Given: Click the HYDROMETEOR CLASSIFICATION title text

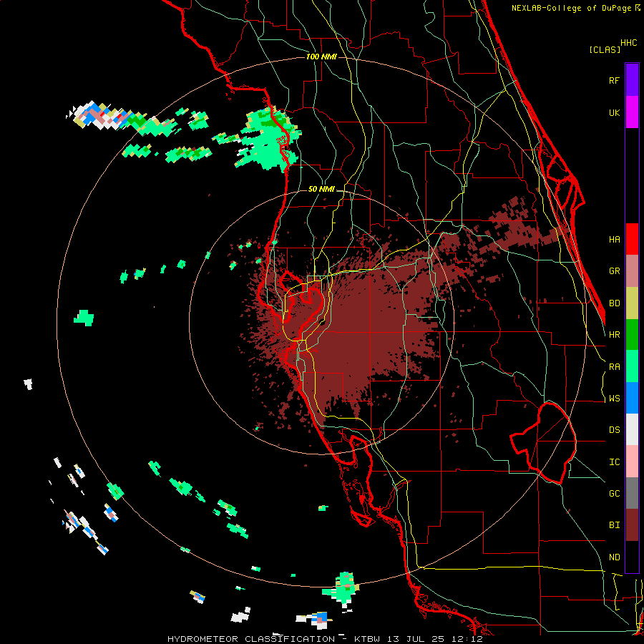Looking at the screenshot, I should [x=251, y=639].
